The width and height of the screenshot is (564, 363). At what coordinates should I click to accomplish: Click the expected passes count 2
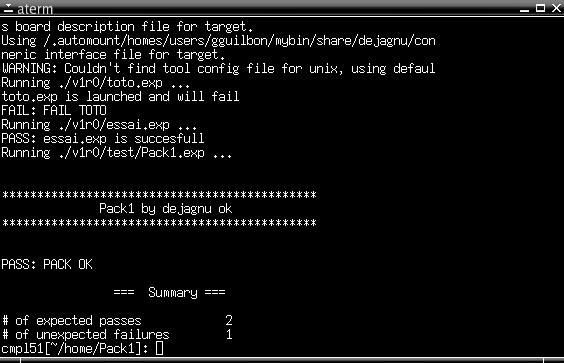[x=229, y=320]
